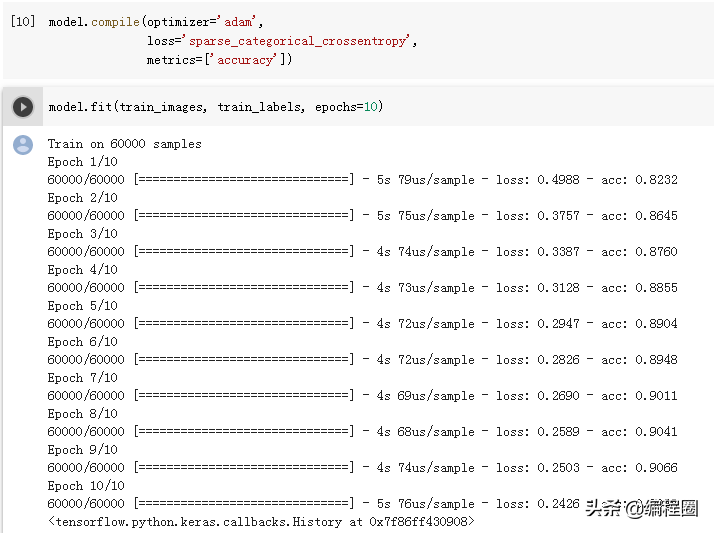Click the output avatar icon beside training log
This screenshot has width=714, height=533.
pyautogui.click(x=23, y=145)
